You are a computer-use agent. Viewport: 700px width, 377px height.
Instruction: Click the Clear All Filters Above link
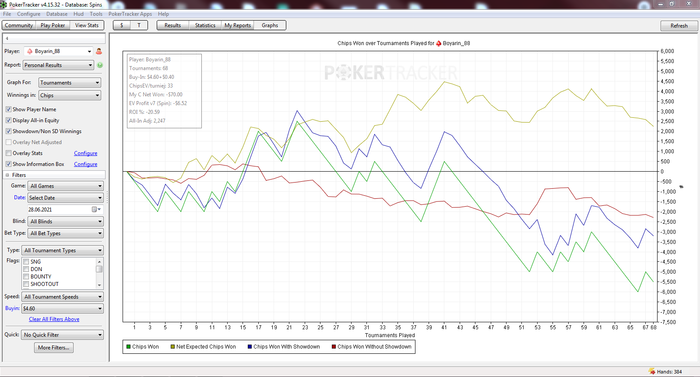coord(54,319)
